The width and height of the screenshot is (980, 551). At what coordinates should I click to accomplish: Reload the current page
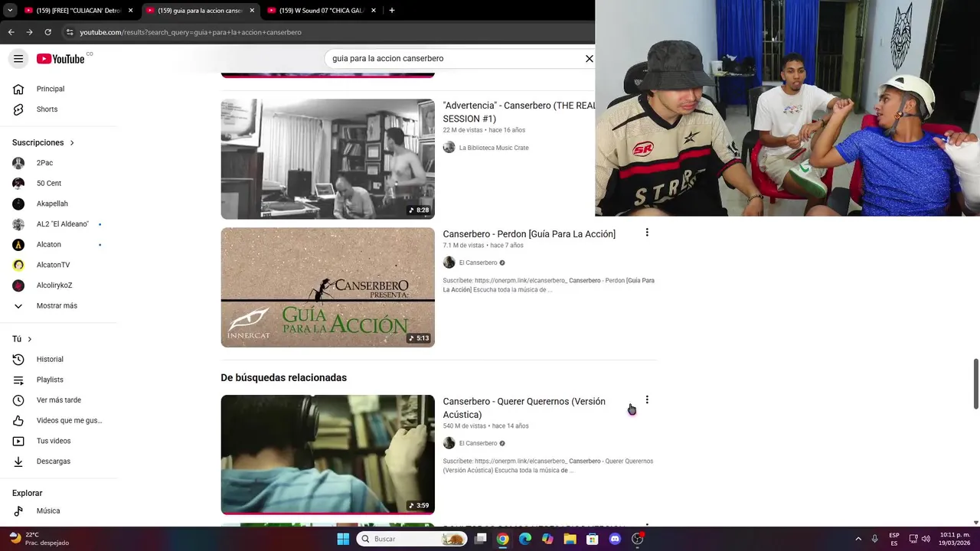tap(47, 32)
